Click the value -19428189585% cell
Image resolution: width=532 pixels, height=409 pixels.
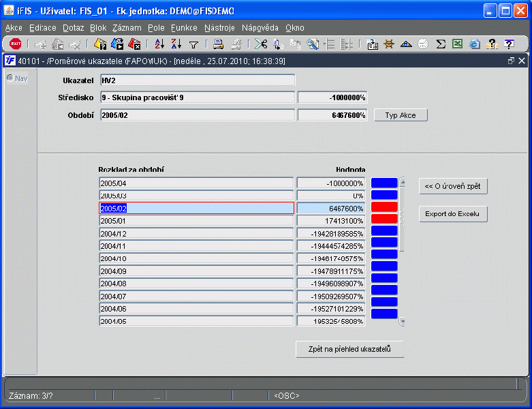pos(331,234)
